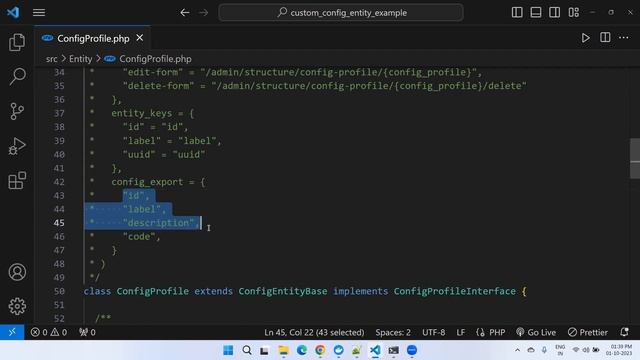
Task: Open the Source Control view
Action: click(x=17, y=111)
